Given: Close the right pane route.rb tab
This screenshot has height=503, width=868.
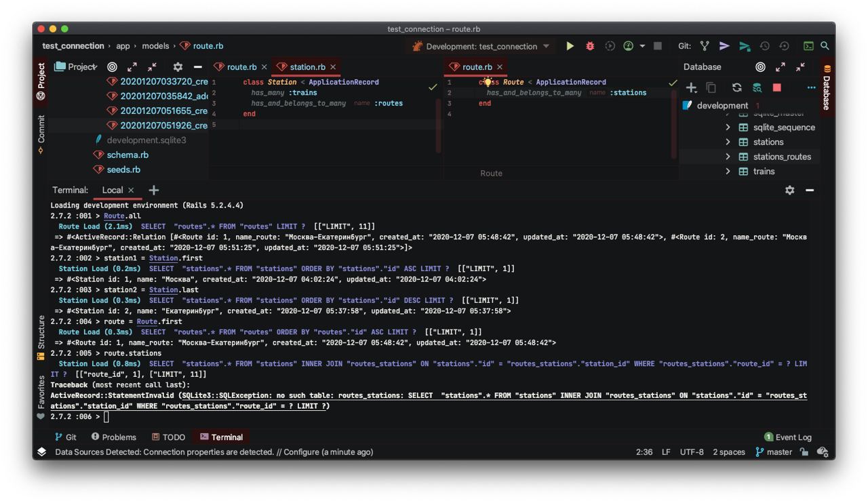Looking at the screenshot, I should [x=500, y=67].
